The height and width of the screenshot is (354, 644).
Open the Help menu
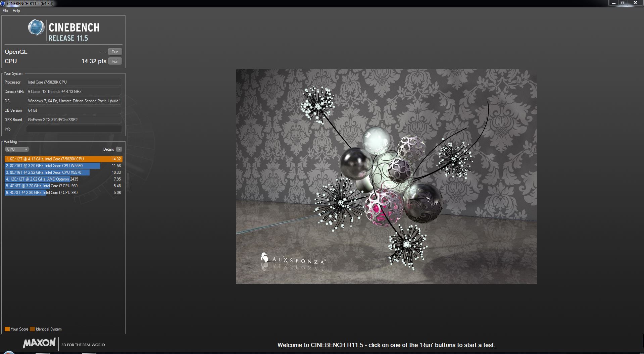coord(16,11)
